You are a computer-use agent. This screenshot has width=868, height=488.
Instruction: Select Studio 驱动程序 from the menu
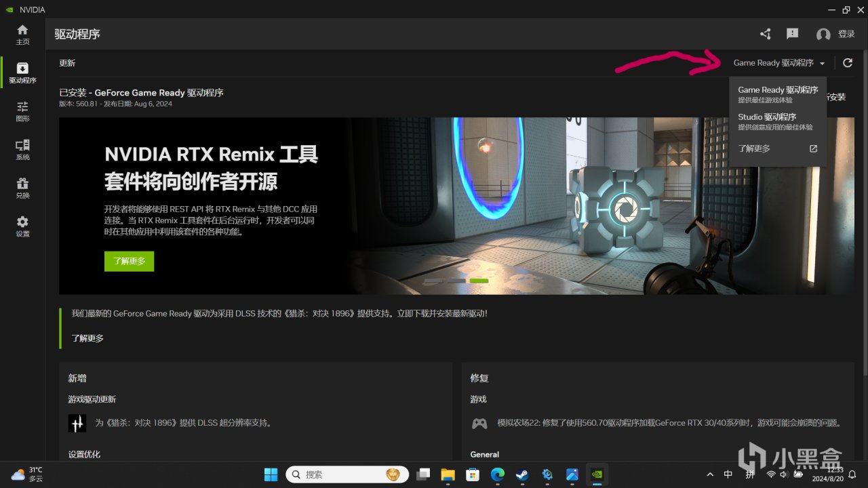coord(778,122)
